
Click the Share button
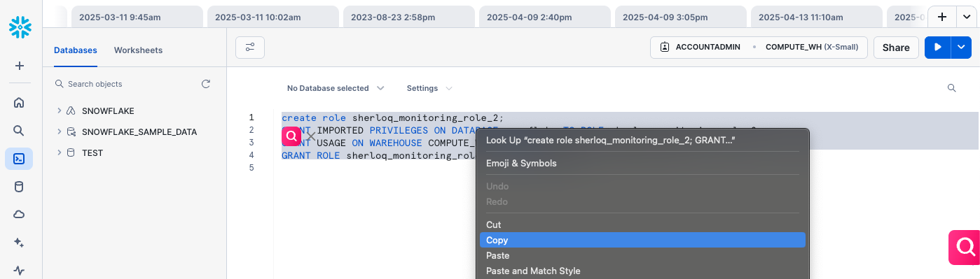[896, 48]
